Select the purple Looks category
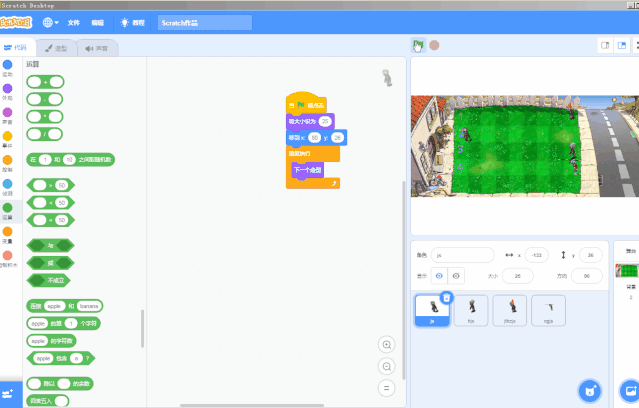This screenshot has height=408, width=639. tap(7, 92)
